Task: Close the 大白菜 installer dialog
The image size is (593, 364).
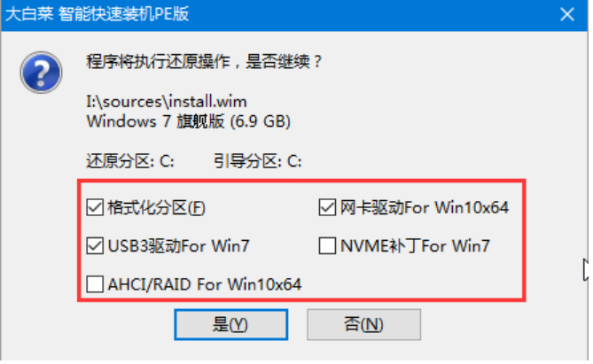Action: 567,15
